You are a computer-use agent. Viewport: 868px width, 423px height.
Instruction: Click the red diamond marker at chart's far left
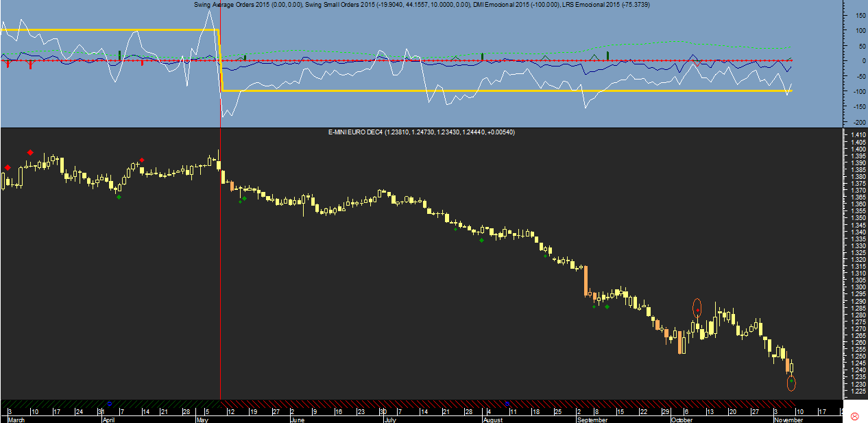8,167
